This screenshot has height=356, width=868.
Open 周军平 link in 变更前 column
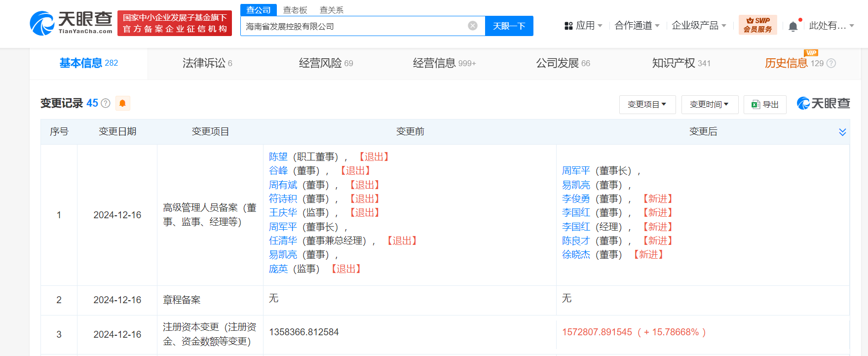tap(283, 227)
